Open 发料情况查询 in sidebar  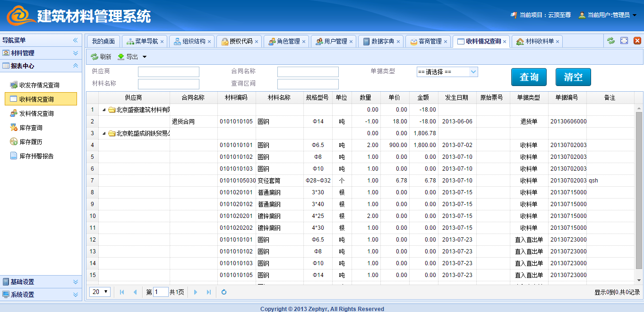(36, 113)
